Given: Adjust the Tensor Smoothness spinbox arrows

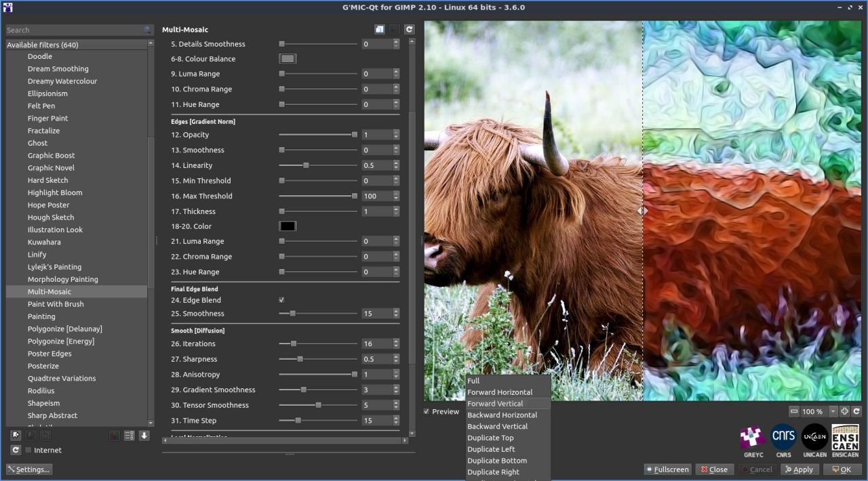Looking at the screenshot, I should pyautogui.click(x=396, y=405).
